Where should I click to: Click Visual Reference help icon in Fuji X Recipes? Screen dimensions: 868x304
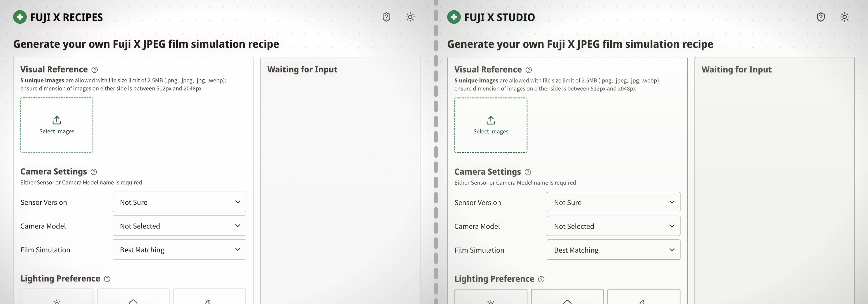(x=95, y=70)
